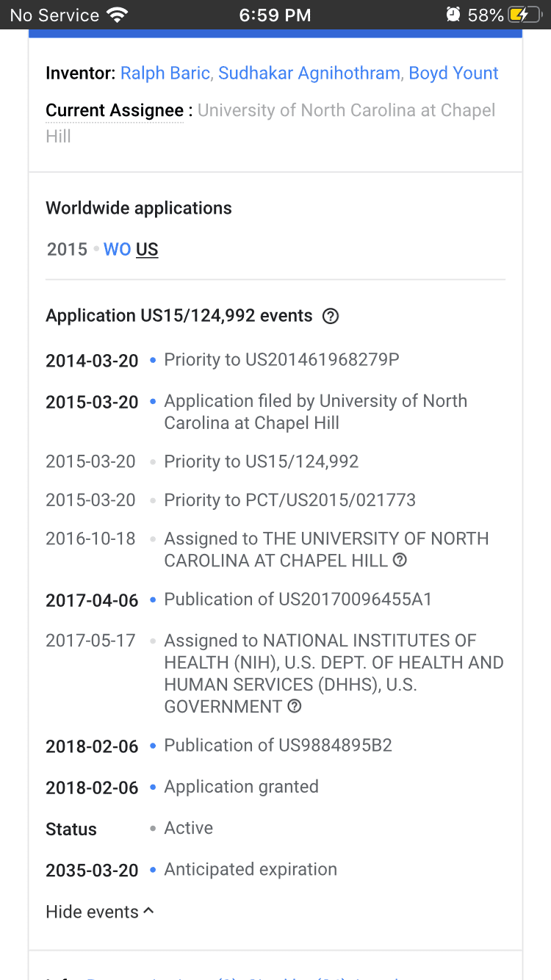The width and height of the screenshot is (551, 980).
Task: Collapse events using the upward chevron arrow
Action: pyautogui.click(x=148, y=911)
